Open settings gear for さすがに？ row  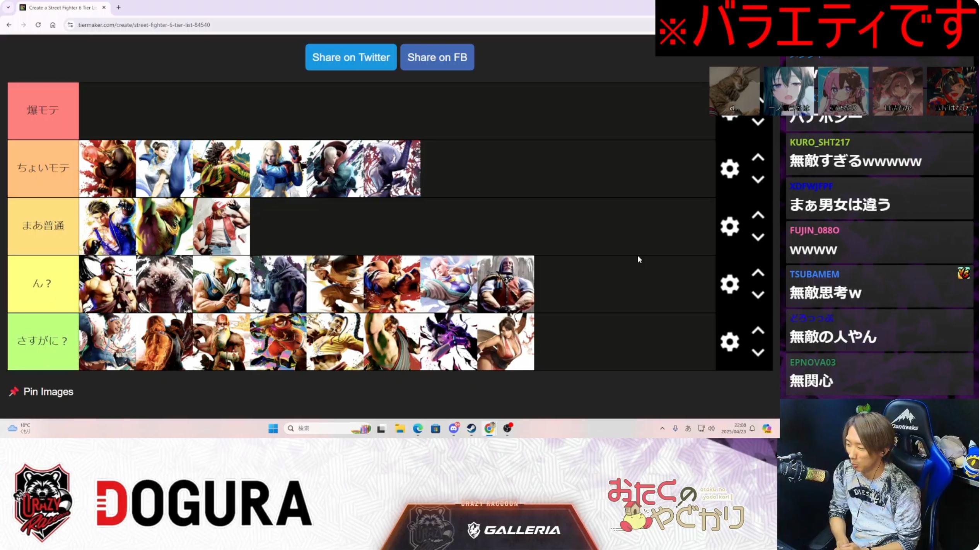(x=729, y=342)
